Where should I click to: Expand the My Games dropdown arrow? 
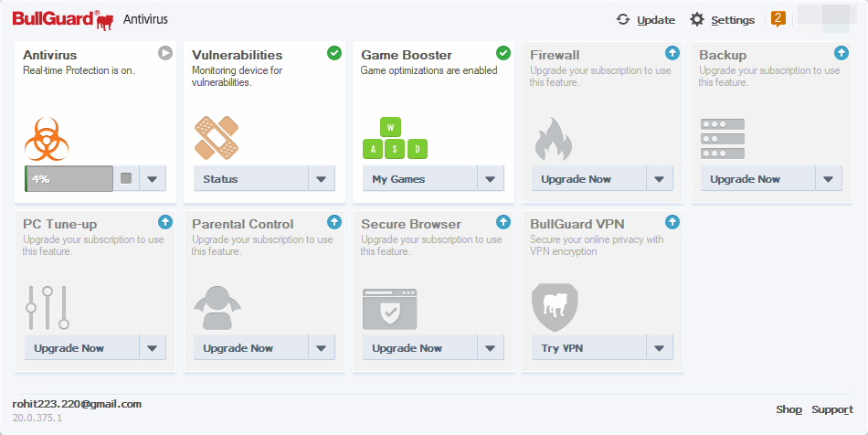pyautogui.click(x=491, y=179)
